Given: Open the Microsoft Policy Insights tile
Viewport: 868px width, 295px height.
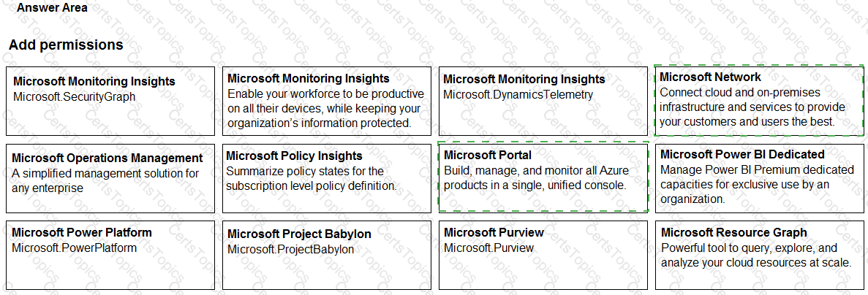Looking at the screenshot, I should point(327,178).
